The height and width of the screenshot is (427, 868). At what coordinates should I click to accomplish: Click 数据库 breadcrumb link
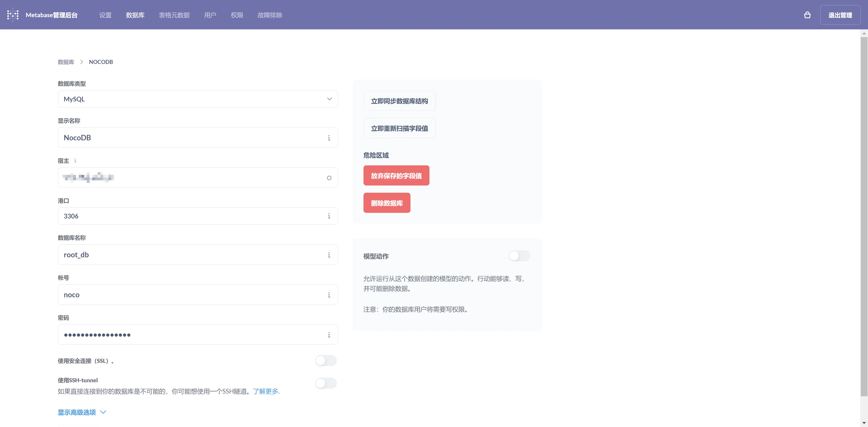coord(66,62)
